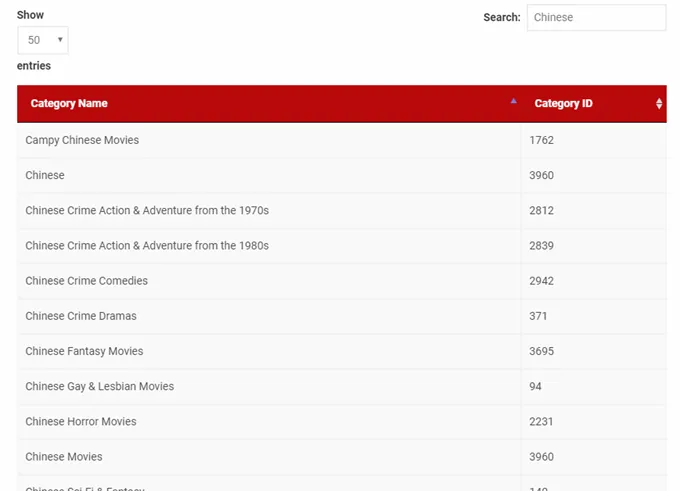680x491 pixels.
Task: Click Chinese Crime Action & Adventure 1980s
Action: pyautogui.click(x=147, y=246)
